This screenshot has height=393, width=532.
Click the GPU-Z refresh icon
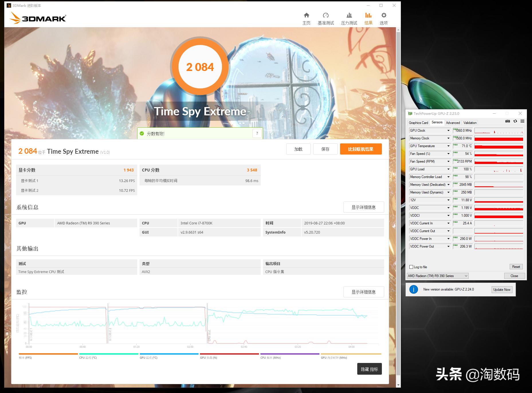coord(515,121)
